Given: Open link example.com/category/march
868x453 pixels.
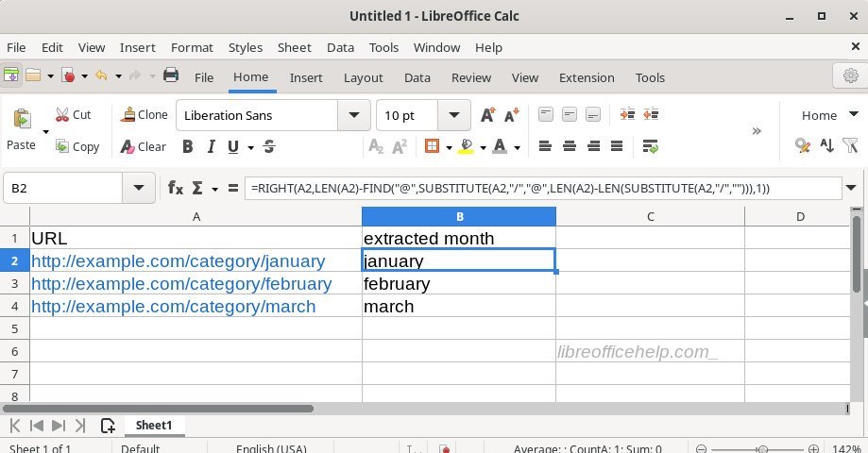Looking at the screenshot, I should pos(173,307).
